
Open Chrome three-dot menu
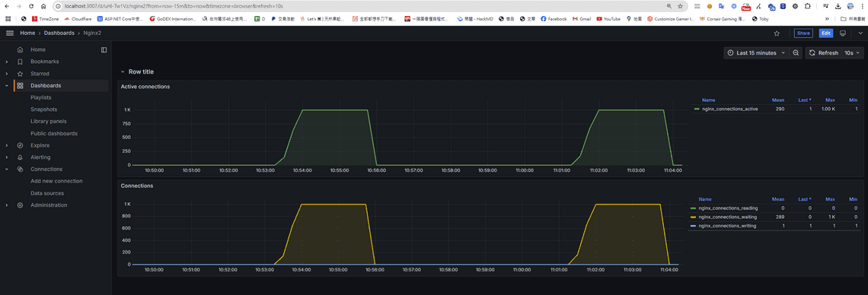click(863, 6)
